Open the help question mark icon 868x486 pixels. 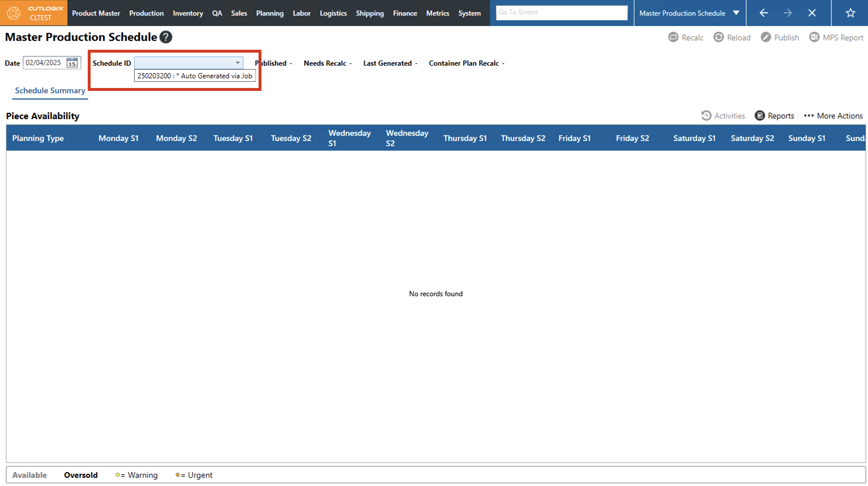point(166,37)
